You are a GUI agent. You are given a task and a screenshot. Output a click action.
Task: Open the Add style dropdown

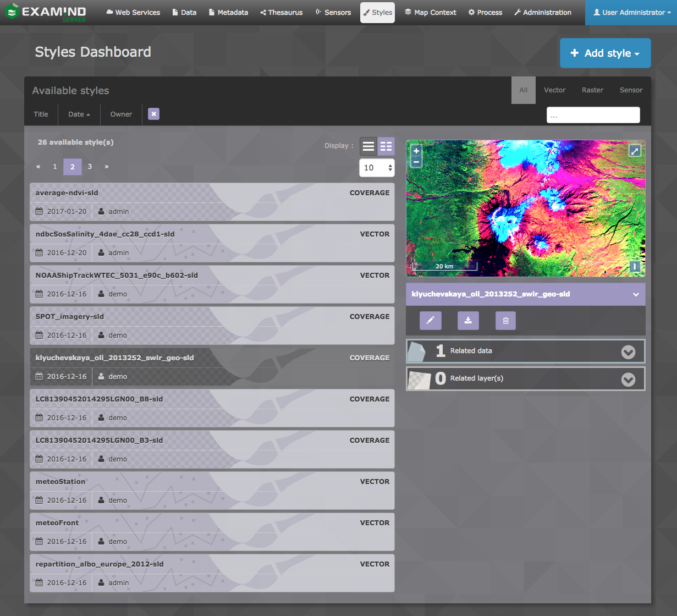coord(605,53)
